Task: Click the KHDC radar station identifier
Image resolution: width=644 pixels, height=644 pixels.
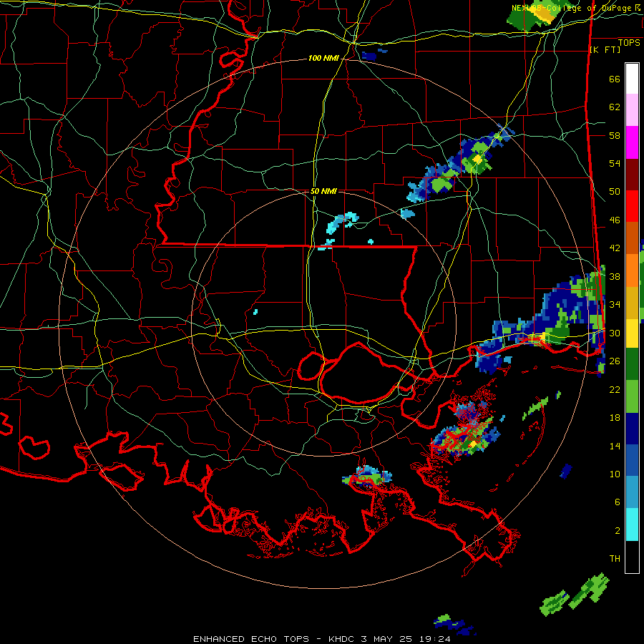Action: coord(343,639)
